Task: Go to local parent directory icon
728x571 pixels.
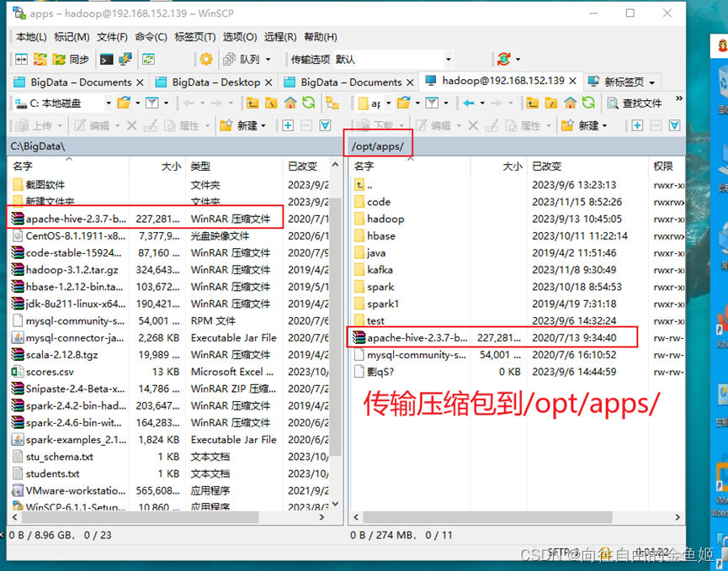Action: (252, 103)
